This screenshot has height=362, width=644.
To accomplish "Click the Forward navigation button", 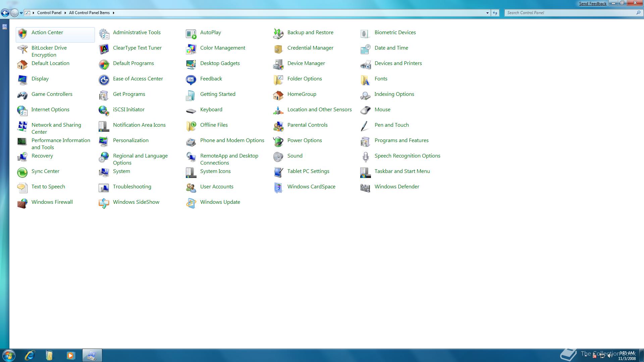I will (x=14, y=13).
